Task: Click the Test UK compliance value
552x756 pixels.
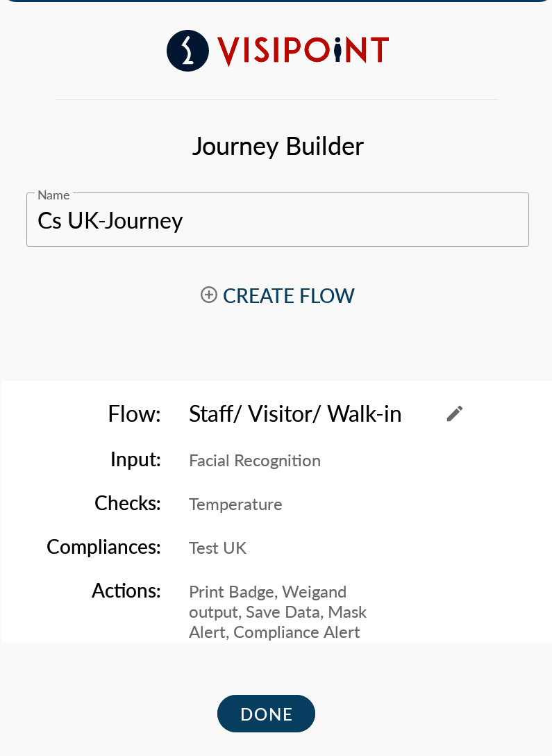Action: (217, 548)
